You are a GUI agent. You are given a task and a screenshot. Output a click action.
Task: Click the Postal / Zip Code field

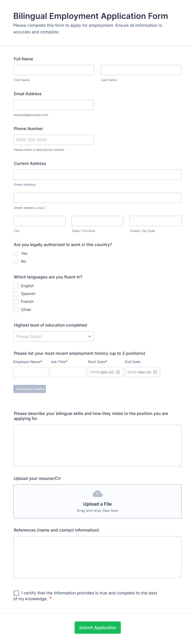tap(155, 221)
